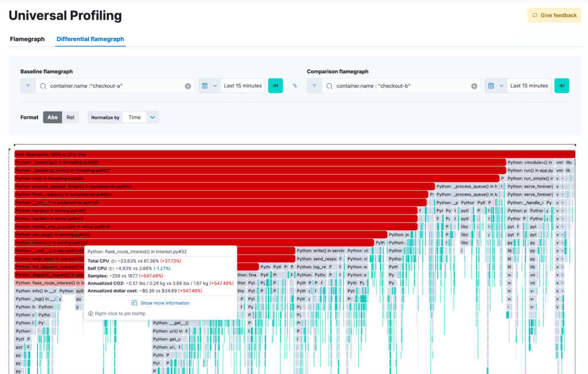Image resolution: width=588 pixels, height=374 pixels.
Task: Select the Differential flamegraph tab
Action: 90,39
